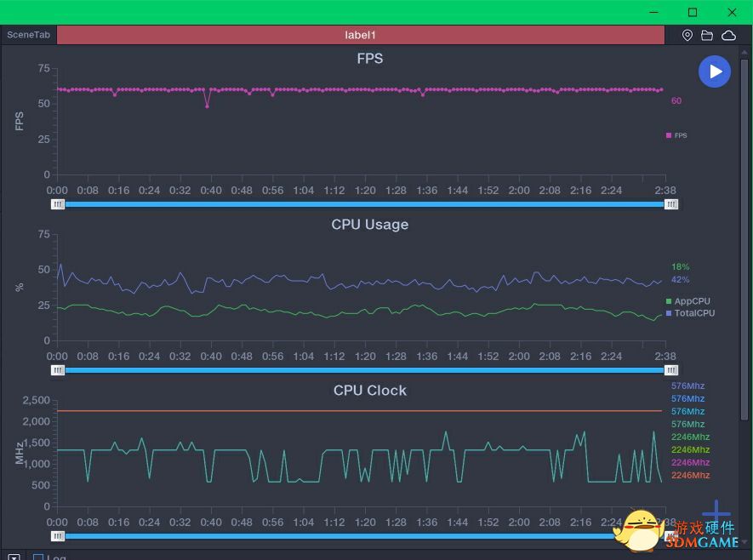
Task: Click the CPU Usage left slider handle
Action: [58, 370]
